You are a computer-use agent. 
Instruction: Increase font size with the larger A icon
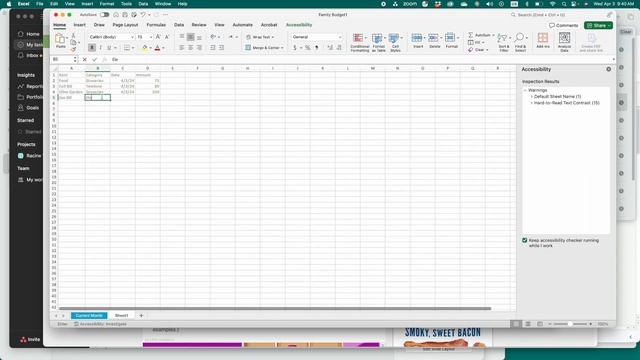click(158, 37)
